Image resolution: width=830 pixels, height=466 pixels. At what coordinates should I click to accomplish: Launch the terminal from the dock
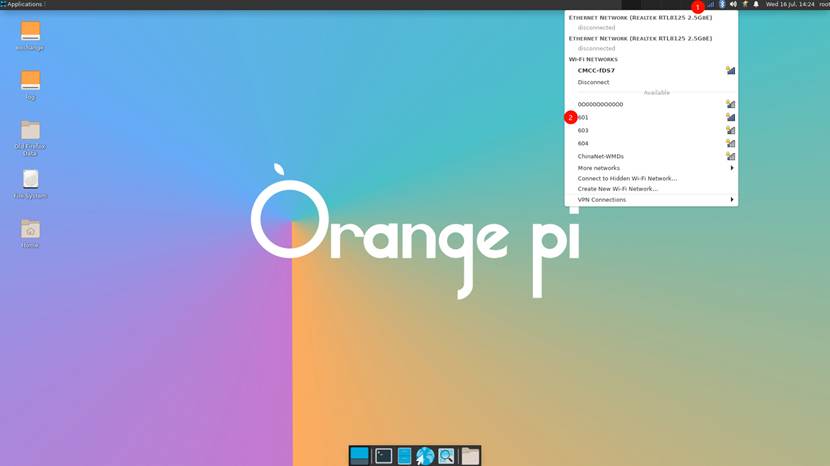(x=384, y=456)
